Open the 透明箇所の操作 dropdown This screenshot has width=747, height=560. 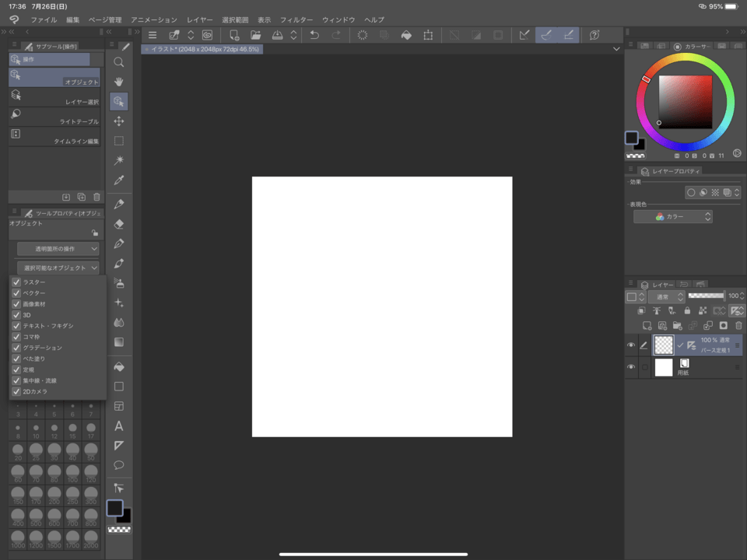(58, 249)
